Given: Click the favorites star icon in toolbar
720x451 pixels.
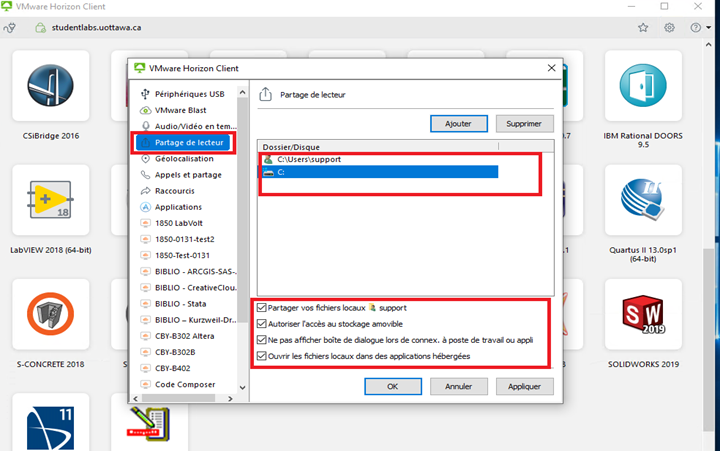Looking at the screenshot, I should tap(643, 28).
